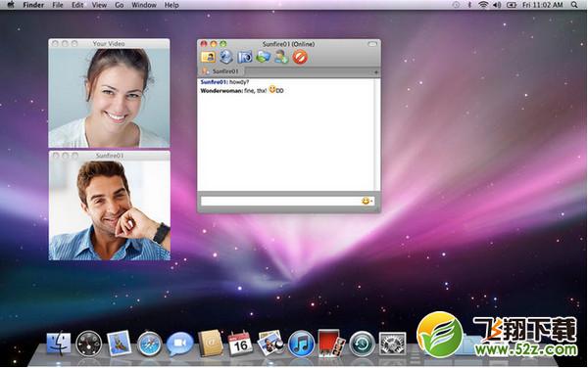The image size is (588, 368).
Task: Start webcam with the camera toolbar icon
Action: point(245,58)
